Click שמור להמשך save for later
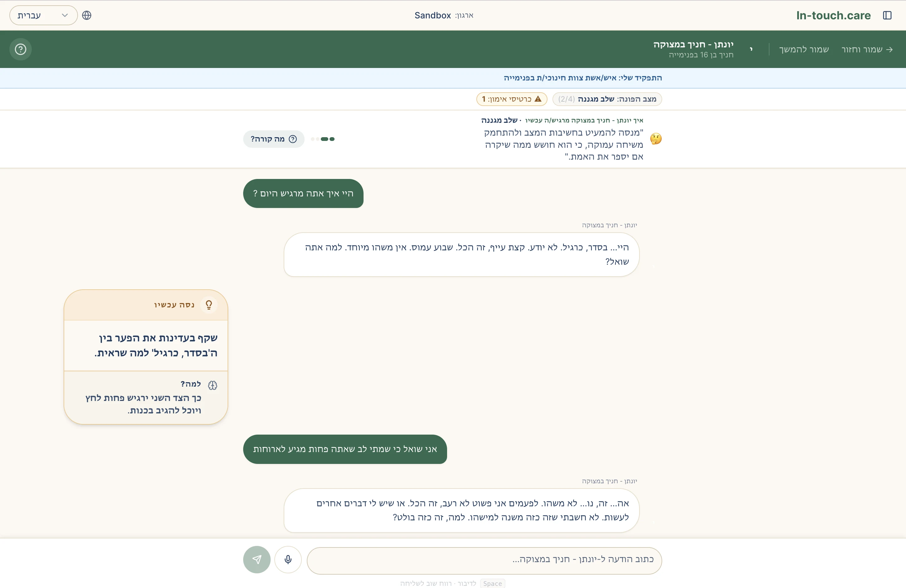Image resolution: width=906 pixels, height=588 pixels. point(804,49)
